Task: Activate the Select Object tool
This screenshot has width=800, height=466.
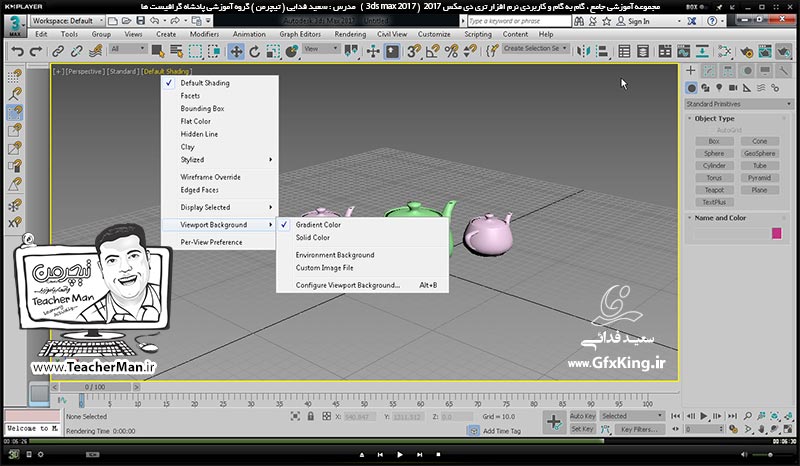Action: coord(158,52)
